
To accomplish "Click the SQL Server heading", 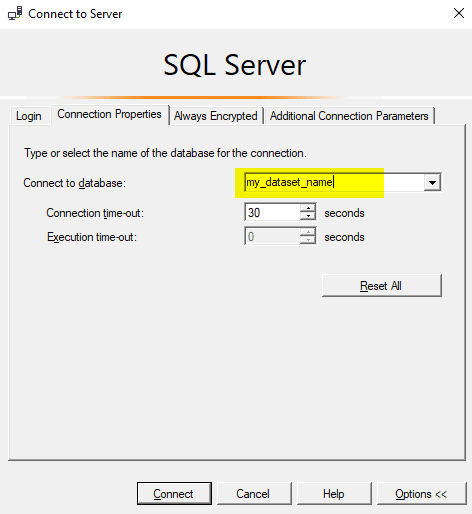I will pos(235,65).
